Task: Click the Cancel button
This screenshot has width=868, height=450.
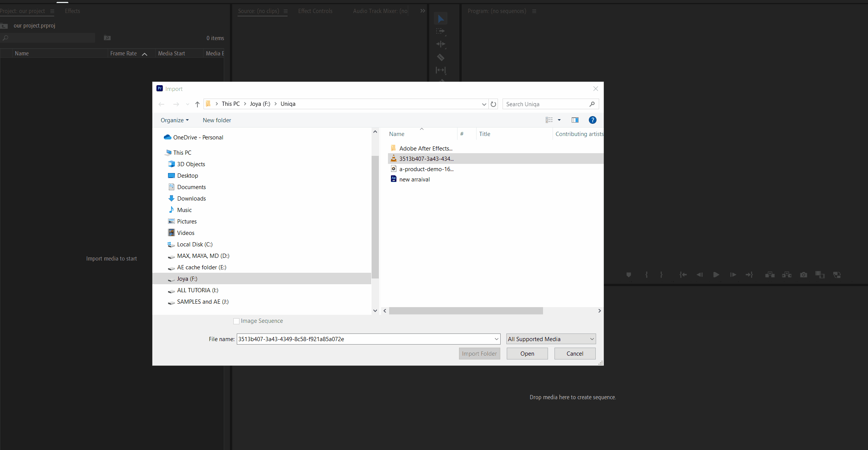Action: pyautogui.click(x=575, y=353)
